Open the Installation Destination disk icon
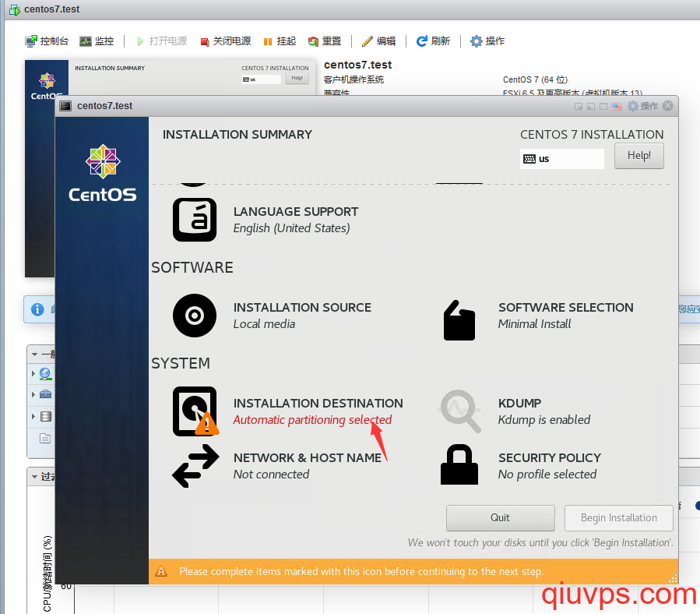Viewport: 700px width, 614px height. click(195, 411)
